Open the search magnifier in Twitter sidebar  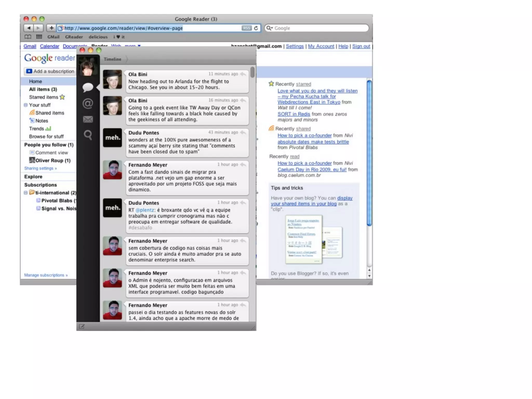click(88, 135)
